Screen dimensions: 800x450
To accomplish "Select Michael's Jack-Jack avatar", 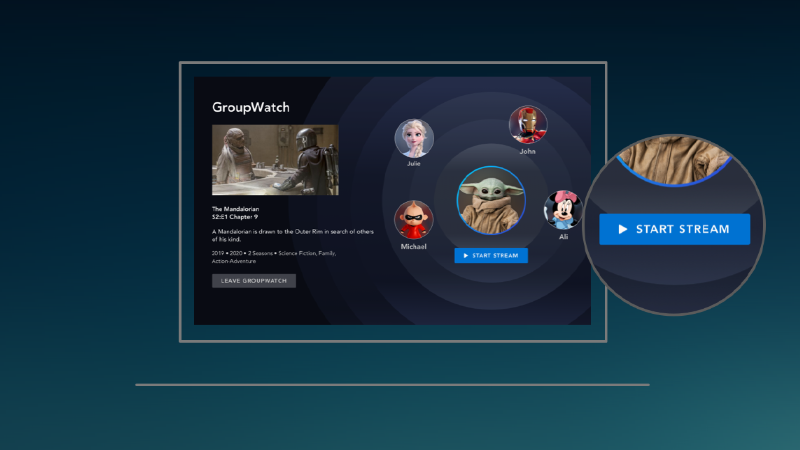I will click(413, 220).
